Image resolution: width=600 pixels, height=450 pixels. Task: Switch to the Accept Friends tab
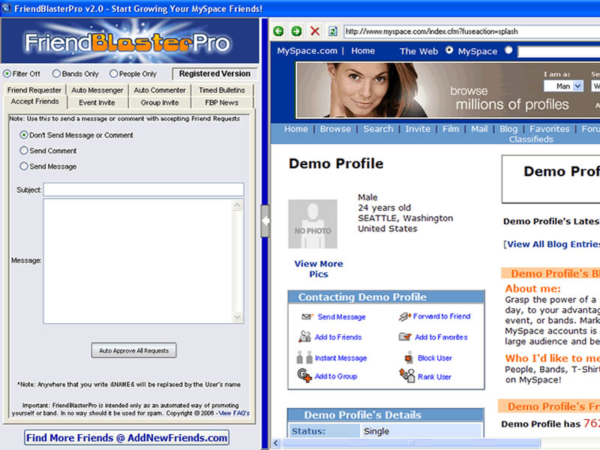pyautogui.click(x=35, y=101)
